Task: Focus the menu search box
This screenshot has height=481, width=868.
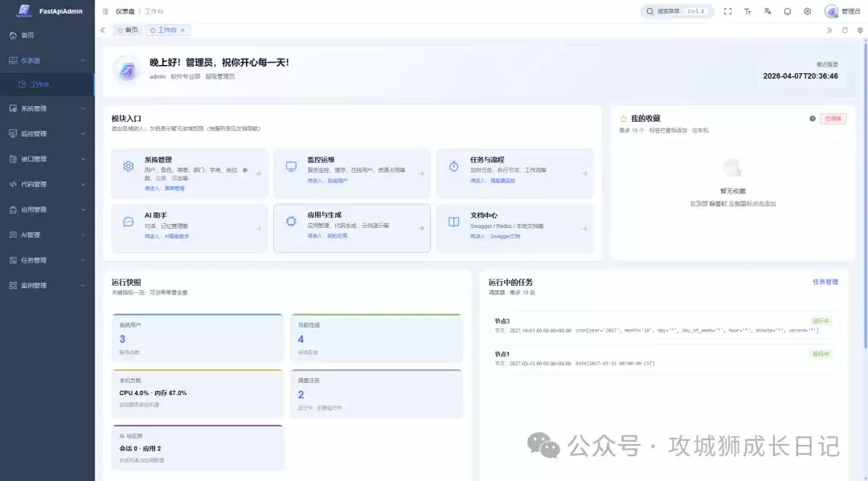Action: pyautogui.click(x=677, y=11)
